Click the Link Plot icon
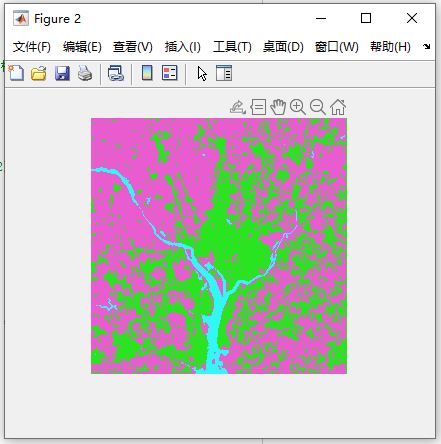This screenshot has width=441, height=444. 116,73
